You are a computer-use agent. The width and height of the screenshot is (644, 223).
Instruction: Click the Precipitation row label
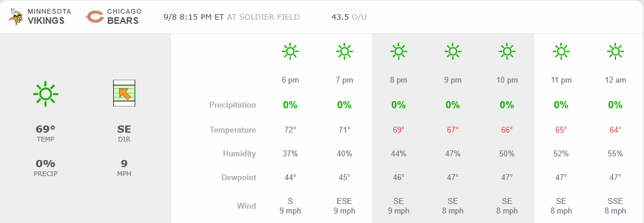(x=232, y=105)
